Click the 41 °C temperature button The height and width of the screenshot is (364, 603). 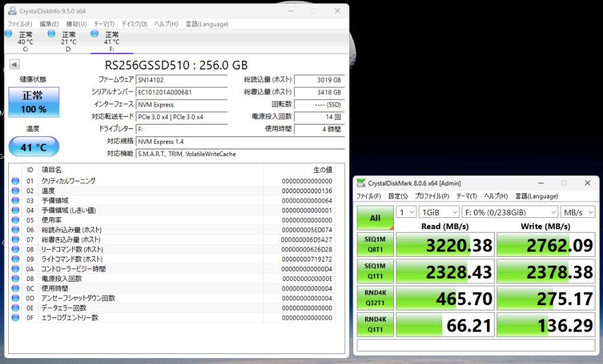[x=34, y=147]
